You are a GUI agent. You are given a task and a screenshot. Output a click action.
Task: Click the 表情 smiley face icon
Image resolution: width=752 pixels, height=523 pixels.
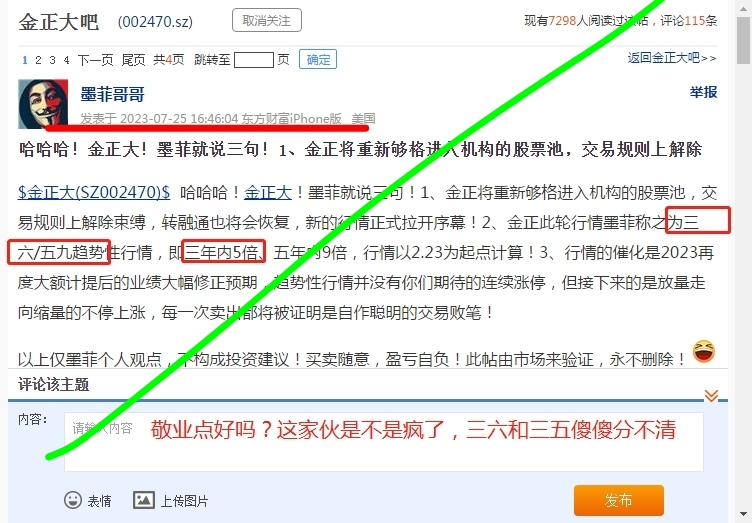[x=73, y=500]
